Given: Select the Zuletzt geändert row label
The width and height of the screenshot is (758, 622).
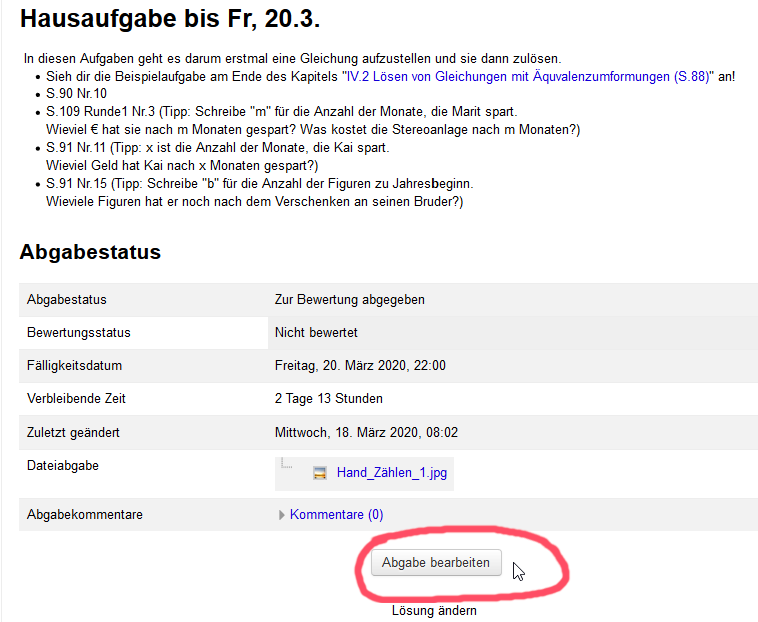Looking at the screenshot, I should [x=73, y=432].
